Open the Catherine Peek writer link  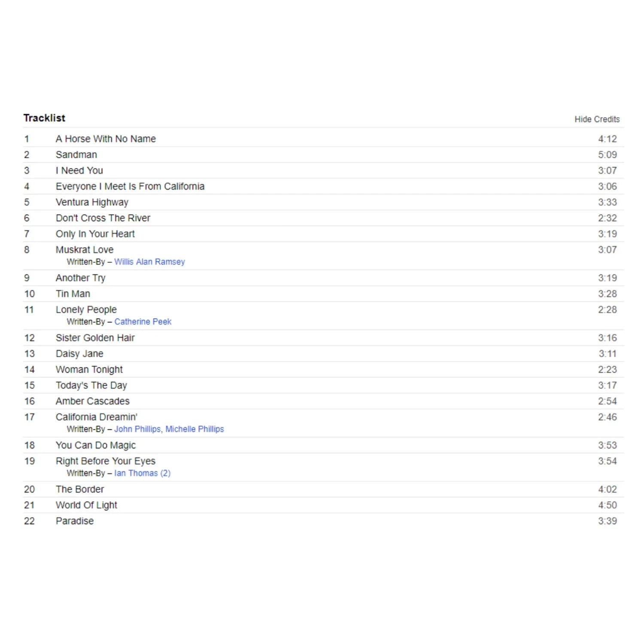pyautogui.click(x=143, y=322)
